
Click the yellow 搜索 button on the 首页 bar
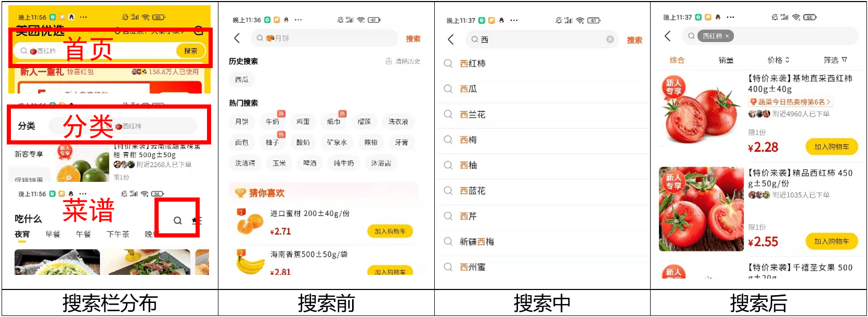[190, 51]
